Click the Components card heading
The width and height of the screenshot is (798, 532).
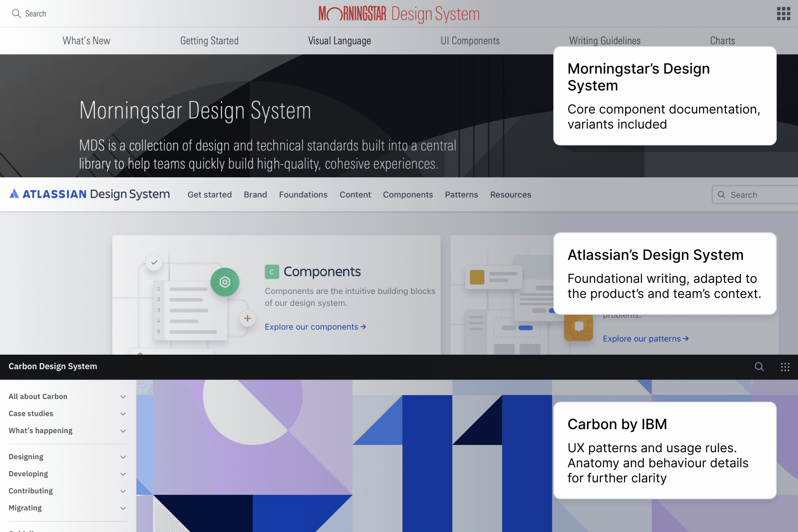322,272
